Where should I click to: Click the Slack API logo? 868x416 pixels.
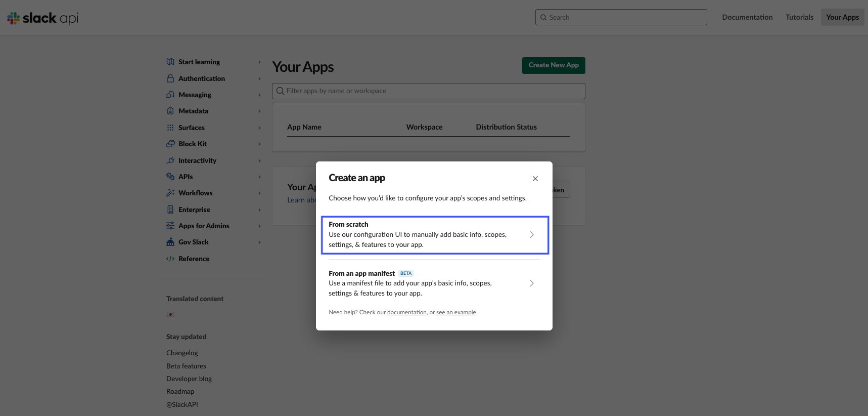(43, 18)
